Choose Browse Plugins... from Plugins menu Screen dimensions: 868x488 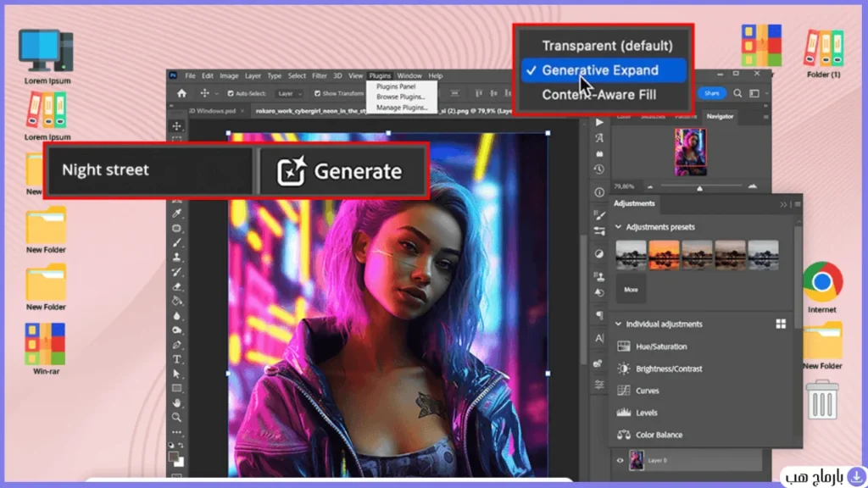click(401, 97)
